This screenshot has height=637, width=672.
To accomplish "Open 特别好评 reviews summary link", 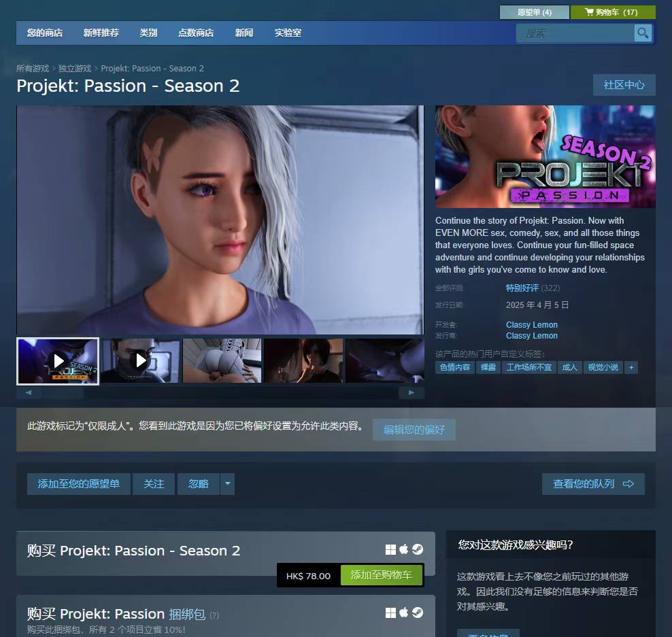I will (x=522, y=288).
